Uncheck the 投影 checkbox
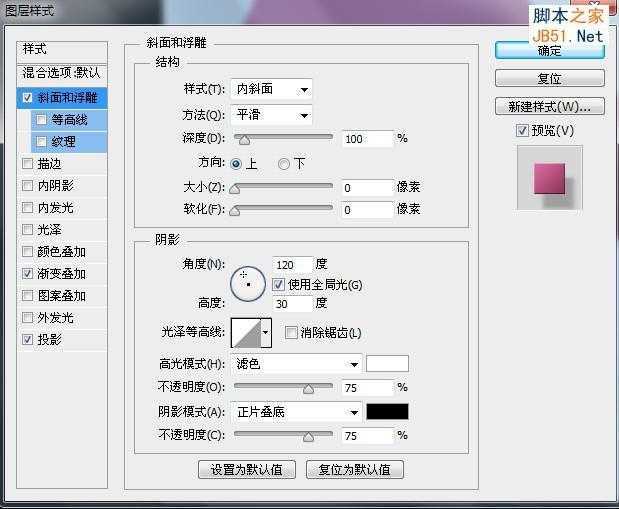This screenshot has height=509, width=619. [27, 339]
